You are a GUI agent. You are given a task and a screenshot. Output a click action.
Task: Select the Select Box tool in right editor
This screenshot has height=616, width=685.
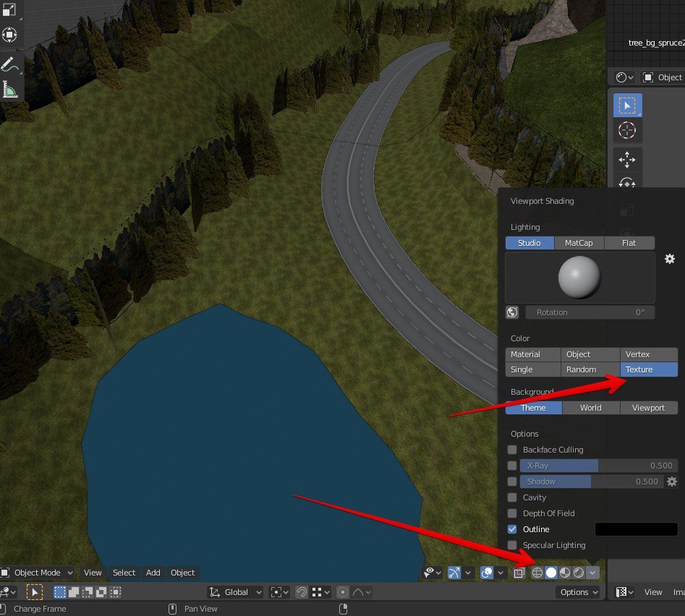click(x=627, y=106)
